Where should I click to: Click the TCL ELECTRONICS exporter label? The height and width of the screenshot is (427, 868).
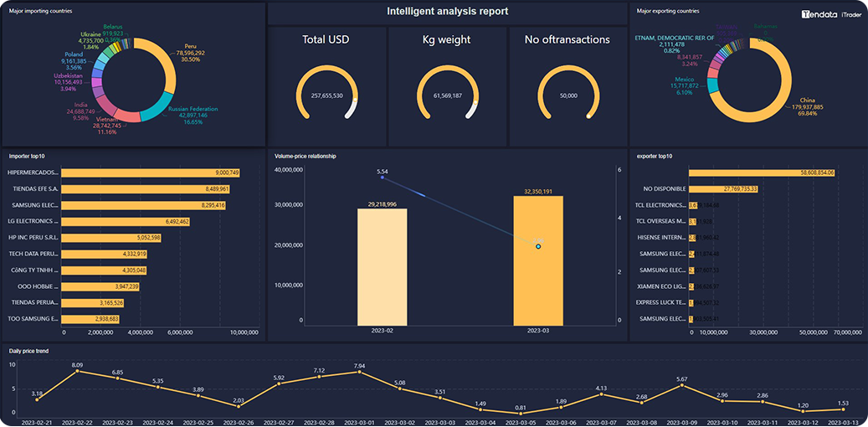click(661, 205)
